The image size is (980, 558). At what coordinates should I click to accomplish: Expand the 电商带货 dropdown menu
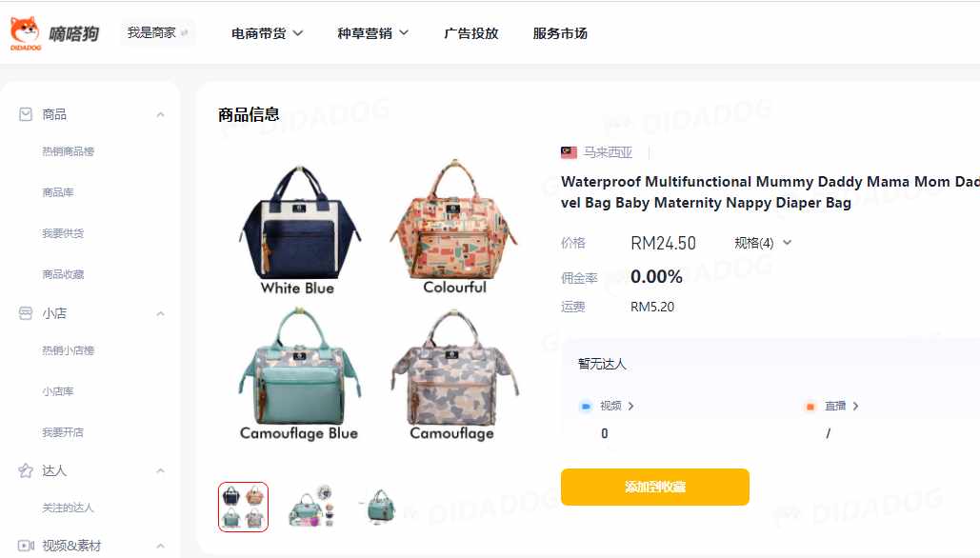pos(267,33)
